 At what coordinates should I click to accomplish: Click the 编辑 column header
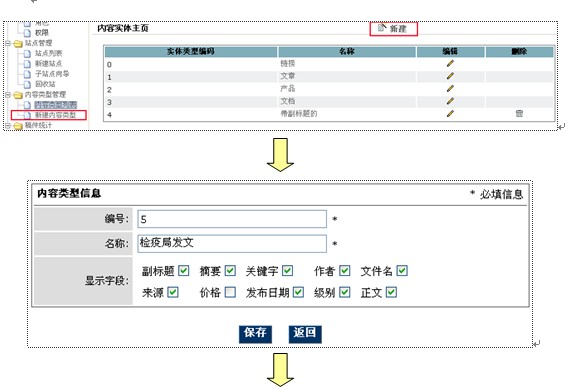pos(450,52)
